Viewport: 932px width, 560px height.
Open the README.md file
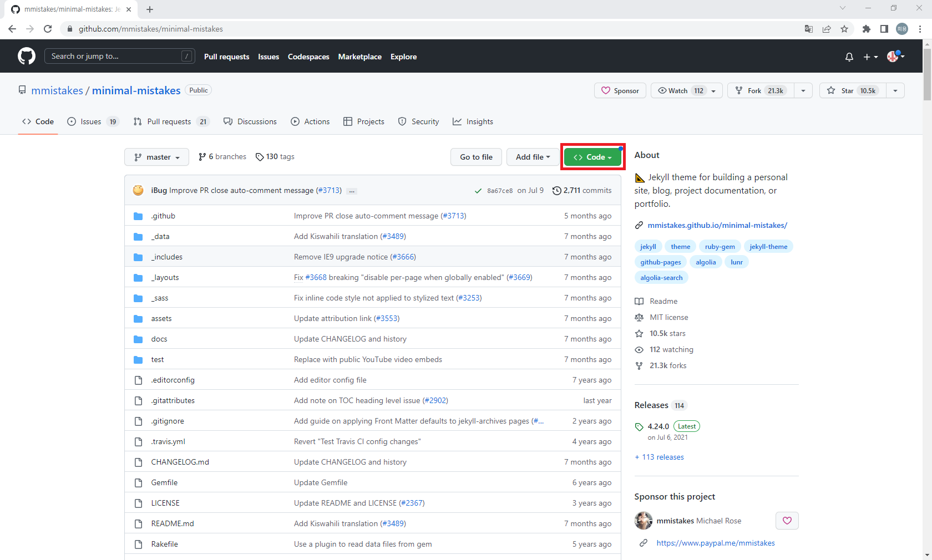point(173,523)
